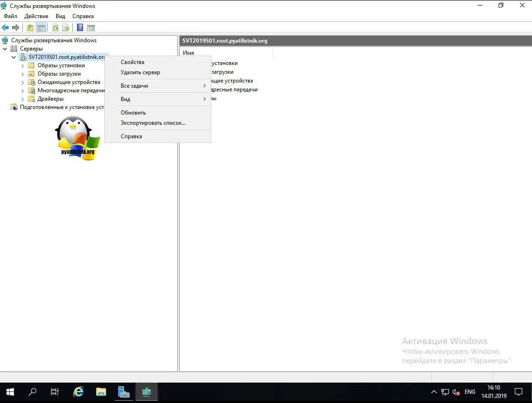Toggle the console tree visibility toolbar icon
The image size is (532, 403).
coord(41,27)
